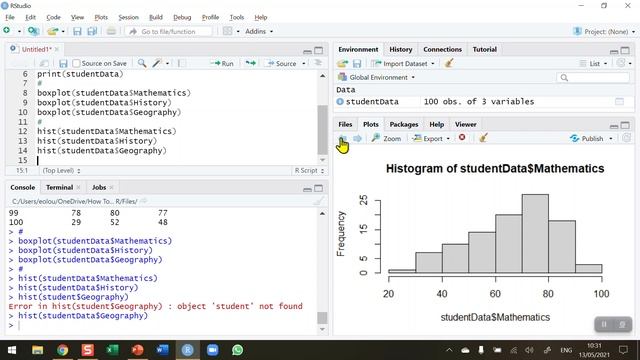Image resolution: width=640 pixels, height=360 pixels.
Task: Show the document outline in the editor
Action: tap(318, 63)
